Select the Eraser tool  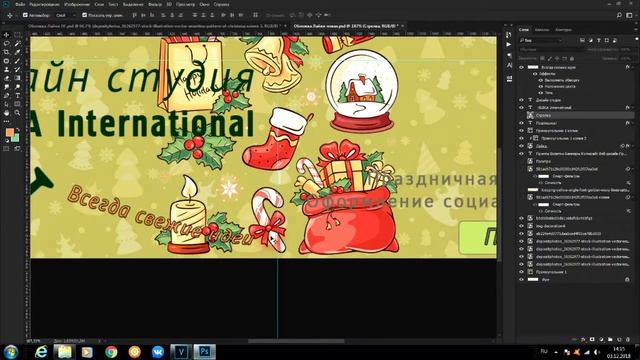click(7, 78)
